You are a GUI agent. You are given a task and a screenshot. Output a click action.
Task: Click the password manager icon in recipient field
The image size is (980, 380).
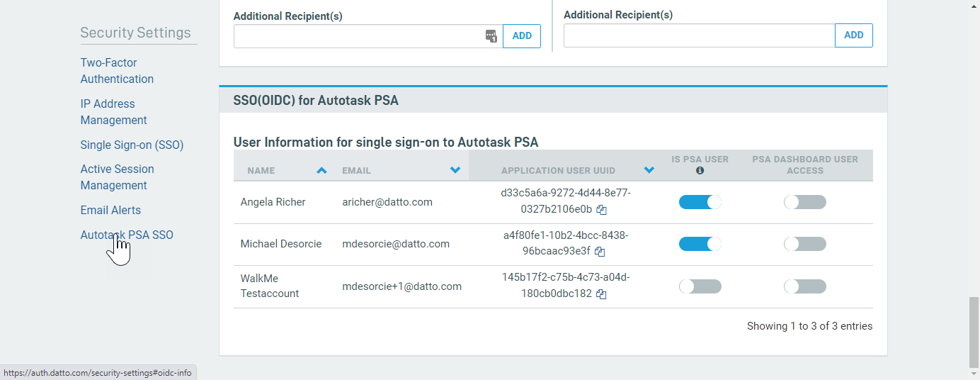[491, 36]
